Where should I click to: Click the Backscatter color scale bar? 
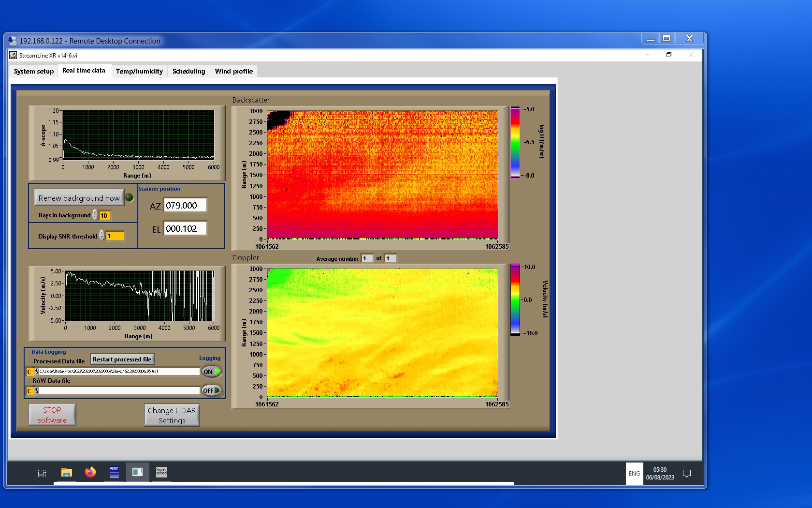point(515,142)
